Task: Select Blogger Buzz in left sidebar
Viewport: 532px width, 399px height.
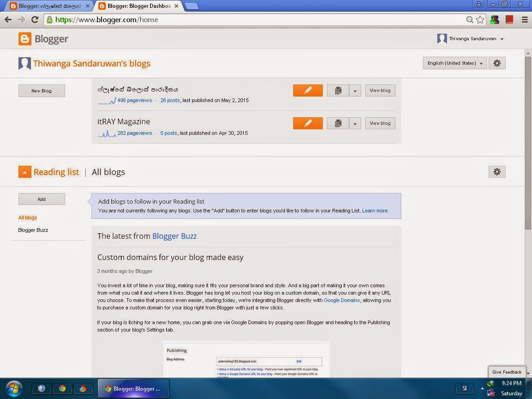Action: pyautogui.click(x=33, y=230)
